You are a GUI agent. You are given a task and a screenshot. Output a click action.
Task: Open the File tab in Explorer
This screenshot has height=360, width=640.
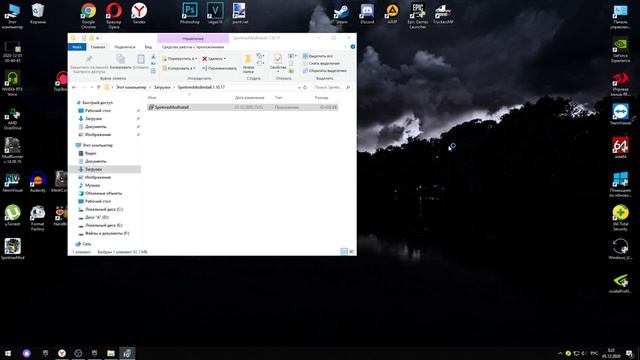tap(77, 47)
